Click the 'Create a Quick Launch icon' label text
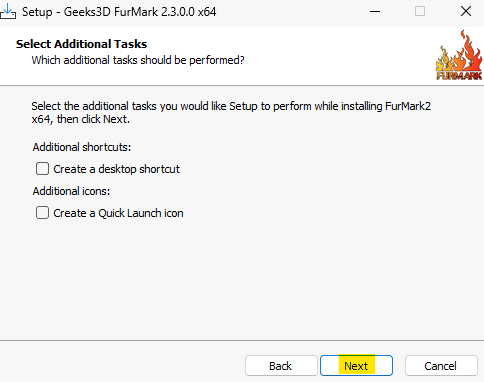Viewport: 484px width, 382px height. coord(118,213)
